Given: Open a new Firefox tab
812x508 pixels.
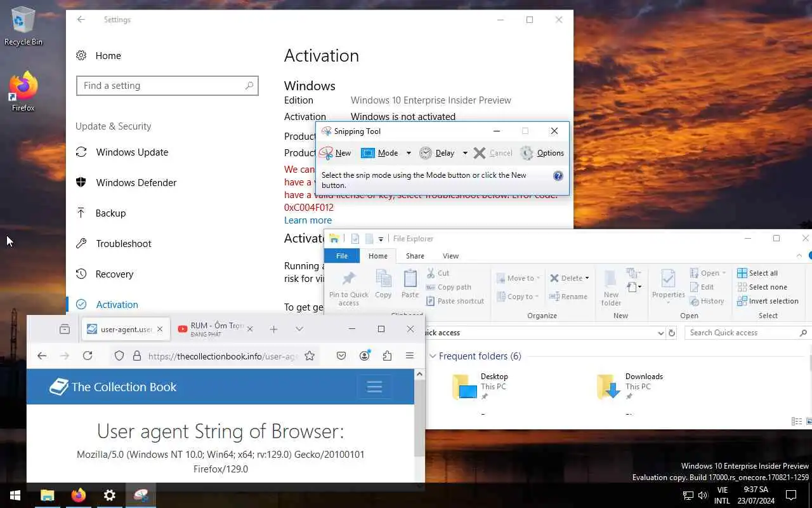Looking at the screenshot, I should tap(273, 329).
